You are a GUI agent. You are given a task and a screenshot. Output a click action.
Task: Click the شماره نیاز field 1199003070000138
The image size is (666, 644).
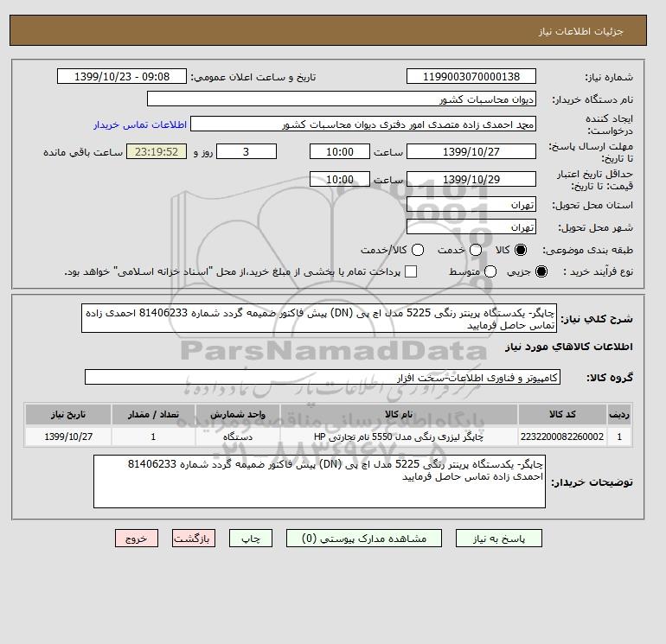[471, 76]
